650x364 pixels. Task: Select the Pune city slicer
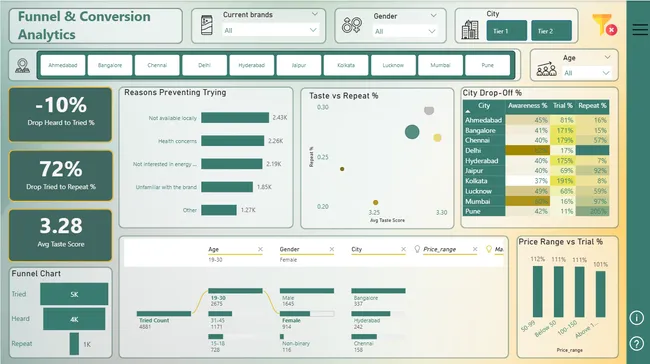coord(488,65)
